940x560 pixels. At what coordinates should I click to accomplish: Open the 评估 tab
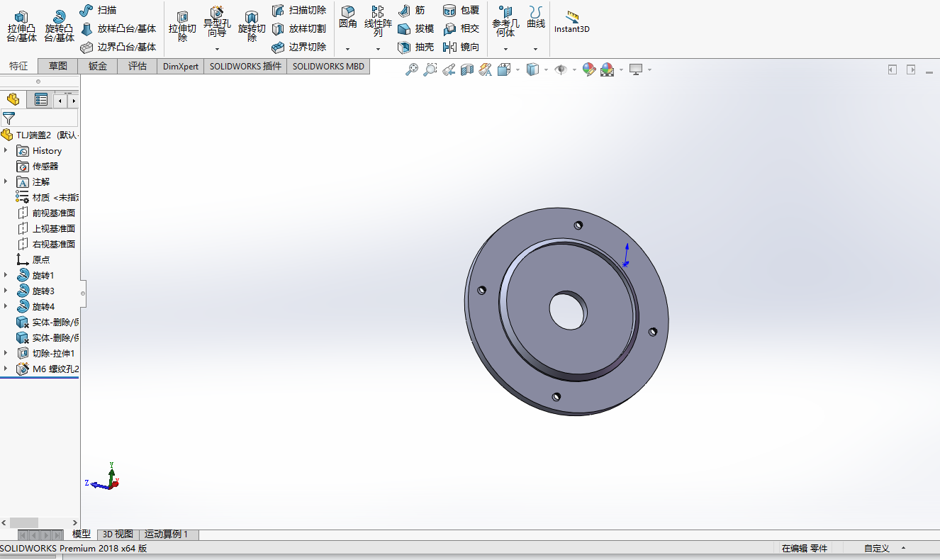point(138,66)
